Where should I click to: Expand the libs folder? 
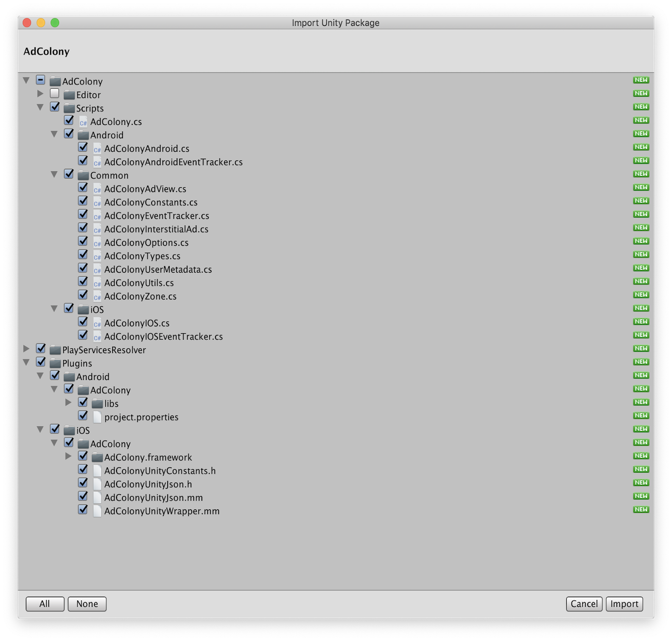point(69,402)
